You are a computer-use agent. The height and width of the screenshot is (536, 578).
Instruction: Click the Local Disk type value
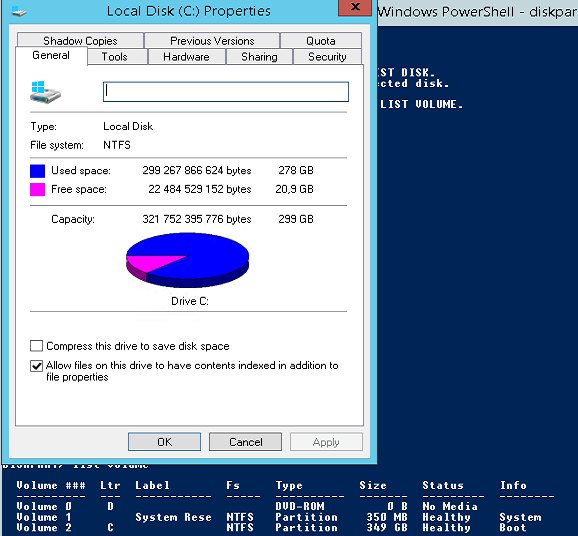coord(128,126)
